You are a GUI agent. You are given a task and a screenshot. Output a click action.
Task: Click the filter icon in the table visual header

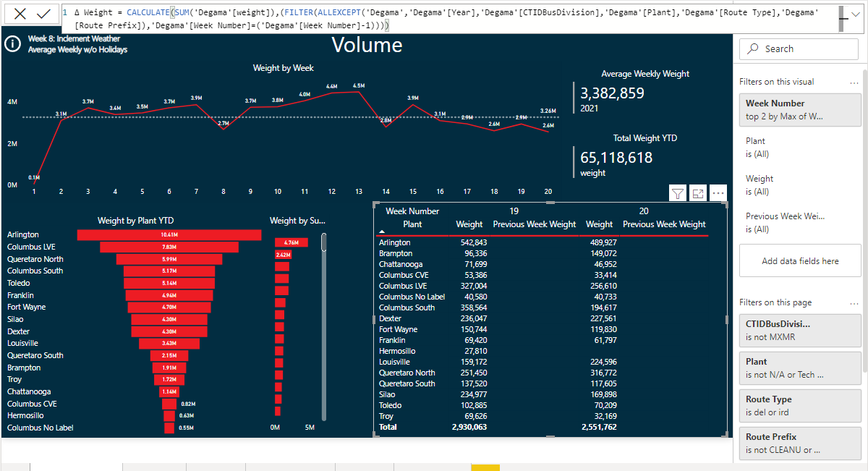(x=678, y=193)
